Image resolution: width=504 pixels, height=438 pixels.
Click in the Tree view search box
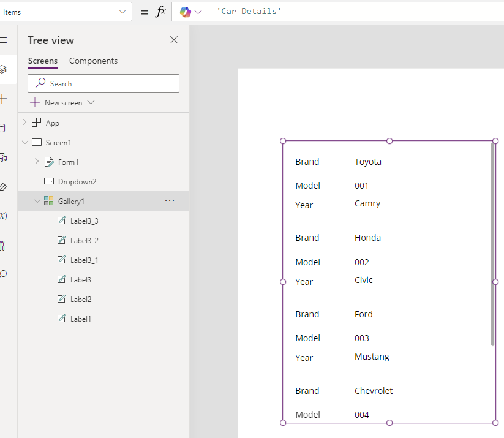point(103,83)
